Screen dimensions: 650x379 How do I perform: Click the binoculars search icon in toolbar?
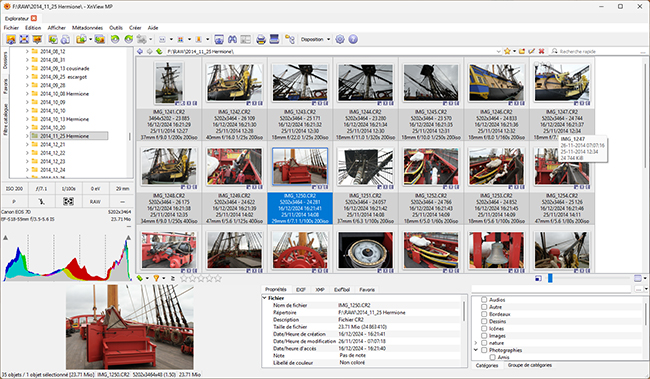pos(232,39)
